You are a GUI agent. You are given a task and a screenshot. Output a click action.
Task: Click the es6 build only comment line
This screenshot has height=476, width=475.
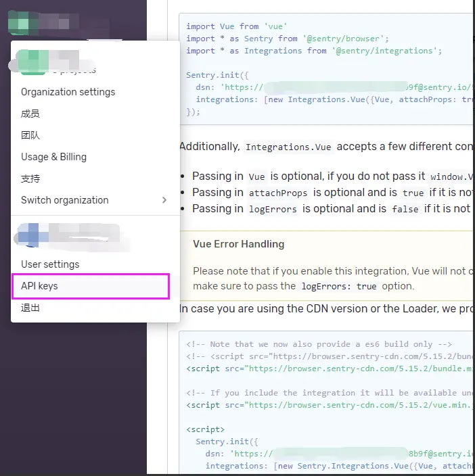click(x=319, y=344)
